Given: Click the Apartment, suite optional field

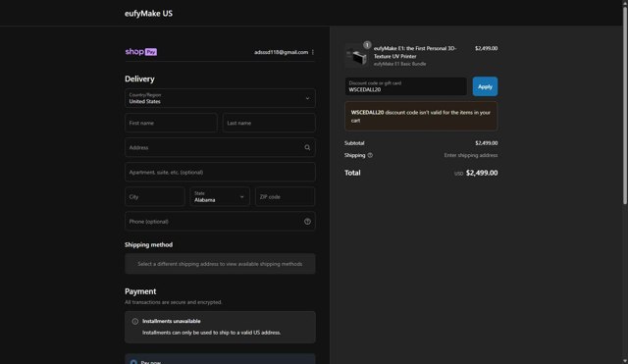Looking at the screenshot, I should (220, 173).
